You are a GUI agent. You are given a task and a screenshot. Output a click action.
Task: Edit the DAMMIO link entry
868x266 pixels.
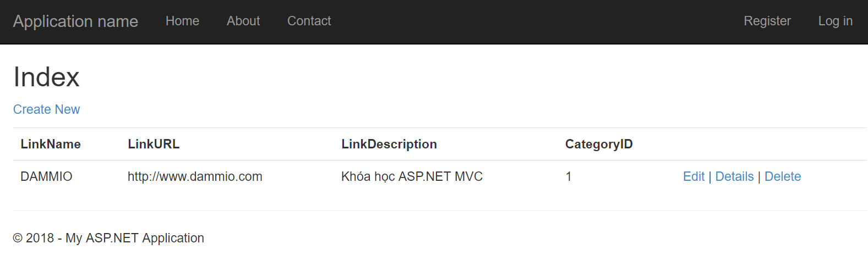point(694,176)
